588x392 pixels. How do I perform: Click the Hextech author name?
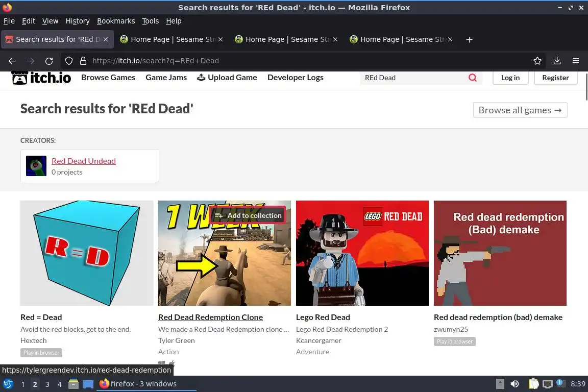[33, 340]
